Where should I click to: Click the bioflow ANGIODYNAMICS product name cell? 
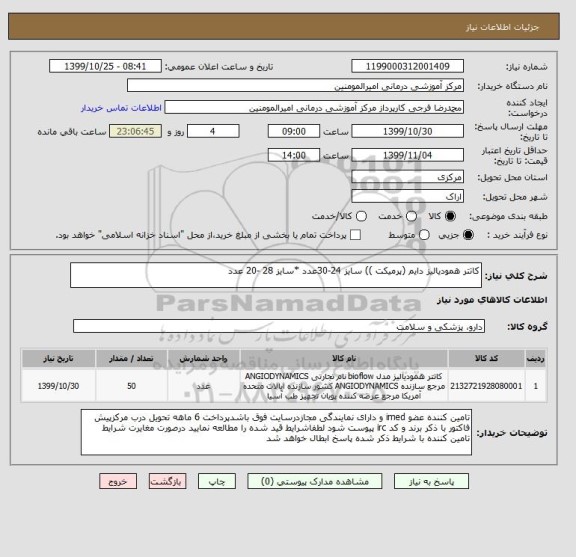[x=344, y=386]
